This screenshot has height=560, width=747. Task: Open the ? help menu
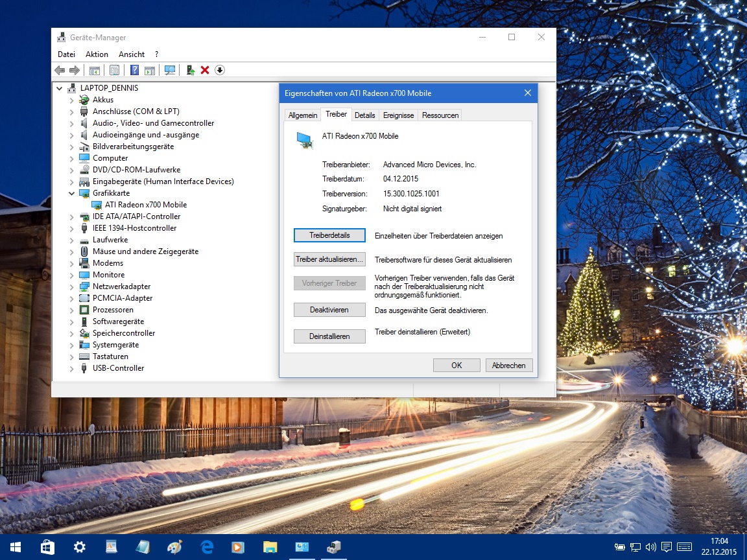point(156,54)
